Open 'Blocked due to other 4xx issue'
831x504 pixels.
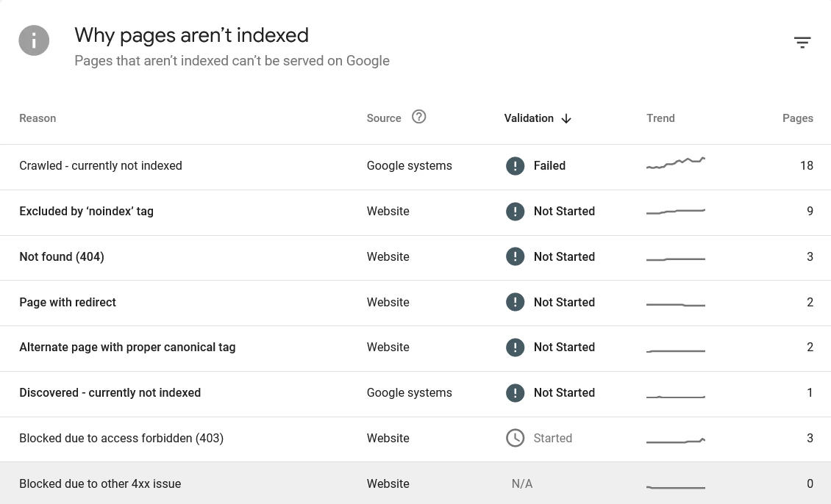click(100, 484)
